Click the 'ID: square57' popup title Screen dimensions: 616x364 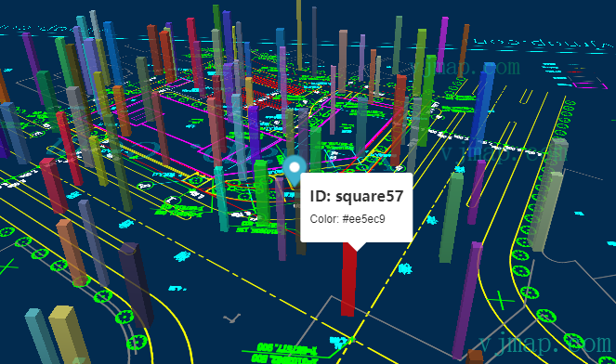tap(357, 196)
